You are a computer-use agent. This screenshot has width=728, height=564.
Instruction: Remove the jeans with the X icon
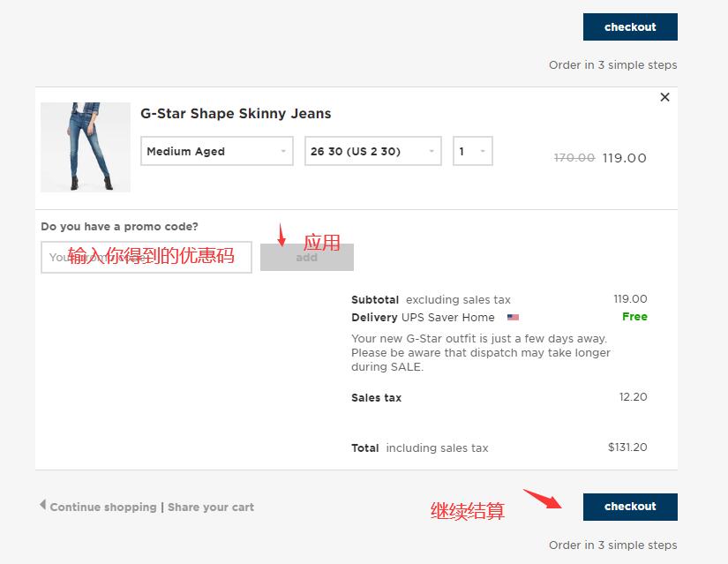pos(664,97)
